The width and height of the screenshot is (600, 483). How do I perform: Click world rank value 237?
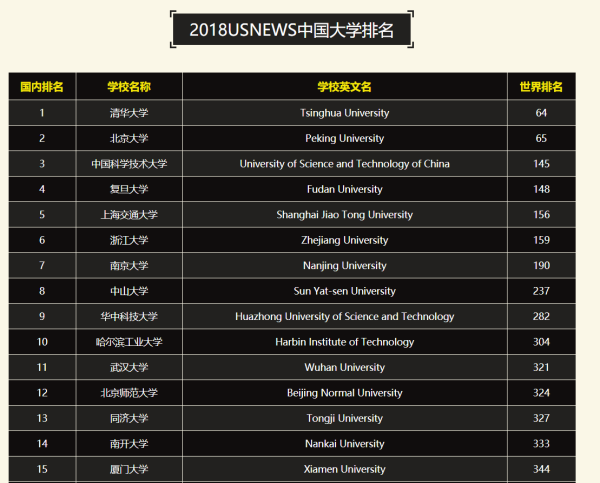coord(541,291)
